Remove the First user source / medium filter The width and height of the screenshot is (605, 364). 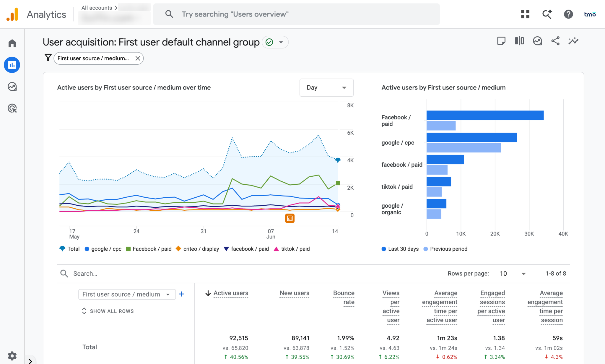138,58
